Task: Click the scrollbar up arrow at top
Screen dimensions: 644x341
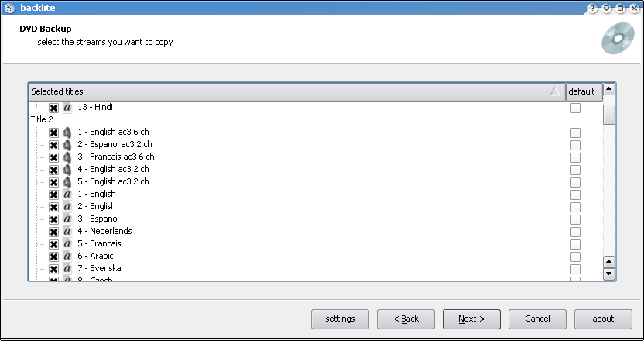Action: tap(608, 89)
